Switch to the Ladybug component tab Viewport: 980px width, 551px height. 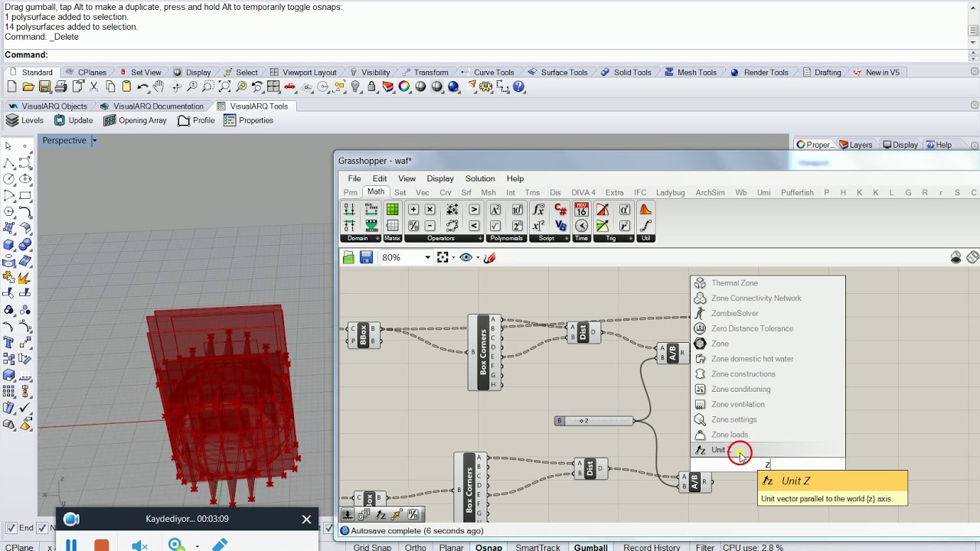670,193
